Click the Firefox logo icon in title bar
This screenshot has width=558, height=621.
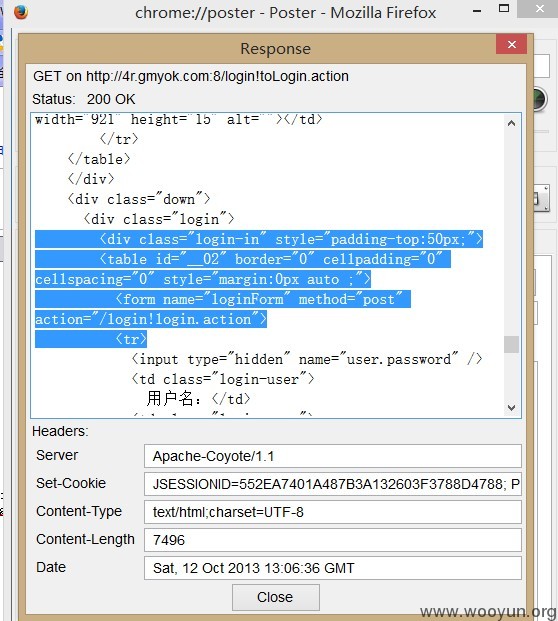click(x=21, y=12)
